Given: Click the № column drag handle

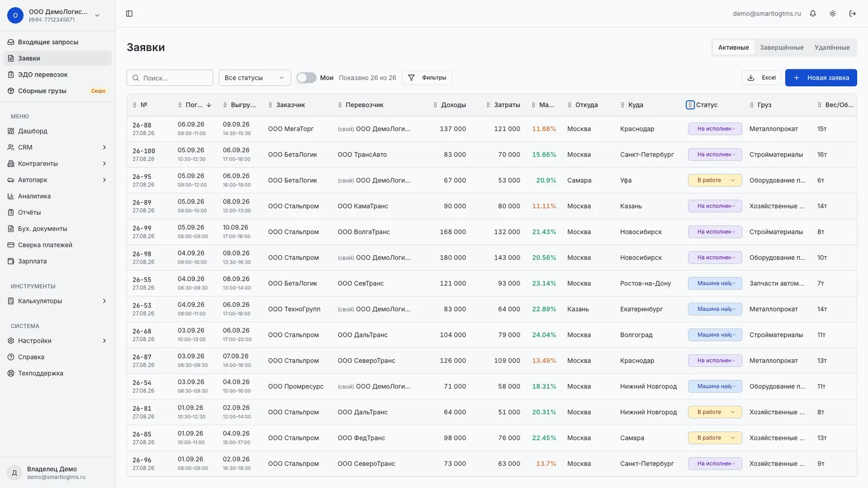Looking at the screenshot, I should tap(135, 105).
